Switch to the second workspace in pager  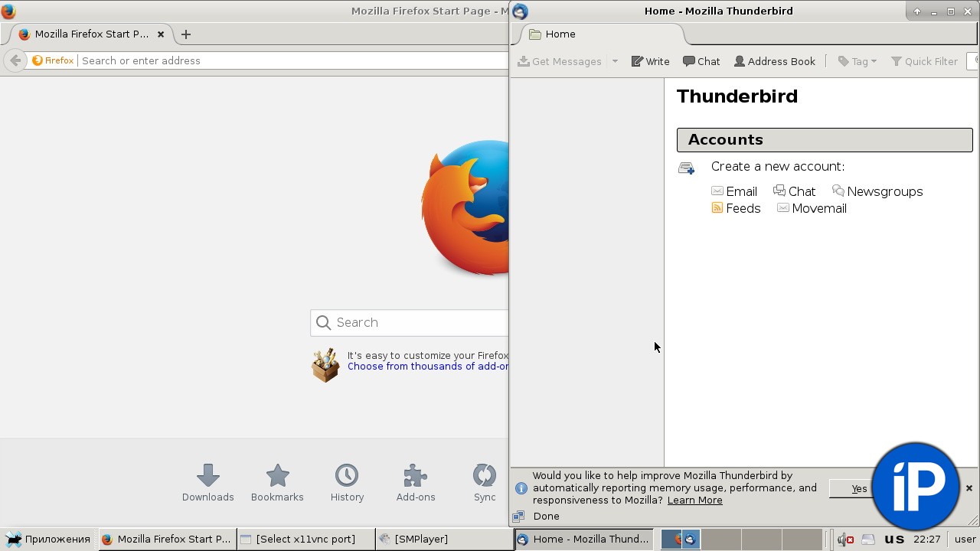(x=721, y=539)
